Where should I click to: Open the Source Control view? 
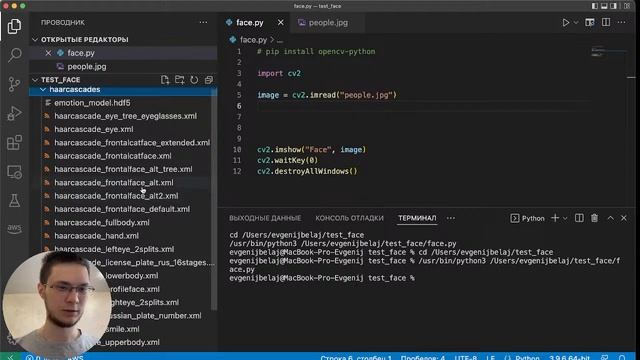14,84
